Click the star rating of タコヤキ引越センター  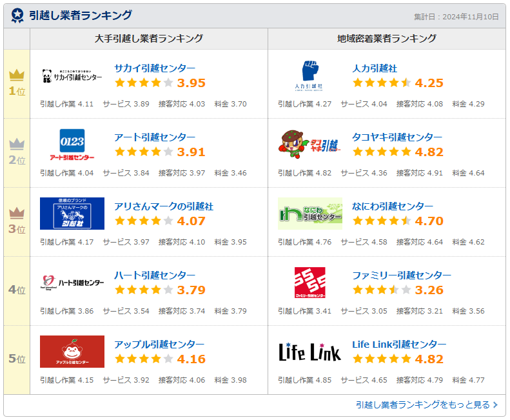(x=382, y=152)
